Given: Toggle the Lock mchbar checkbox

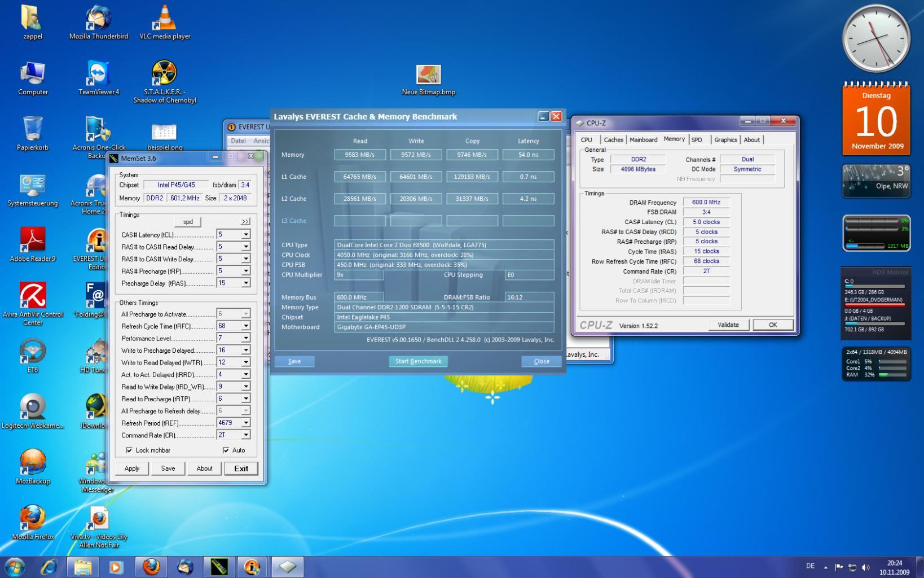Looking at the screenshot, I should [129, 450].
